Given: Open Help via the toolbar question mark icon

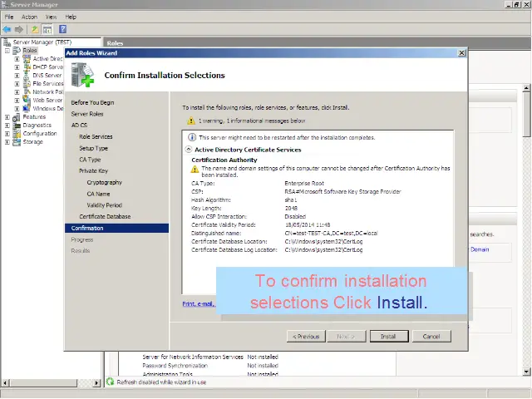Looking at the screenshot, I should [x=62, y=29].
